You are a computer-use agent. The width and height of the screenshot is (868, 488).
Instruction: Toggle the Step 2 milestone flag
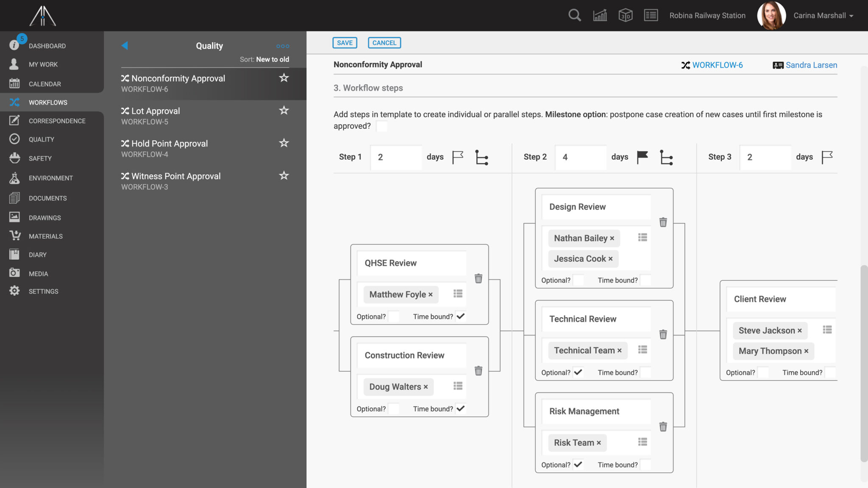click(643, 157)
